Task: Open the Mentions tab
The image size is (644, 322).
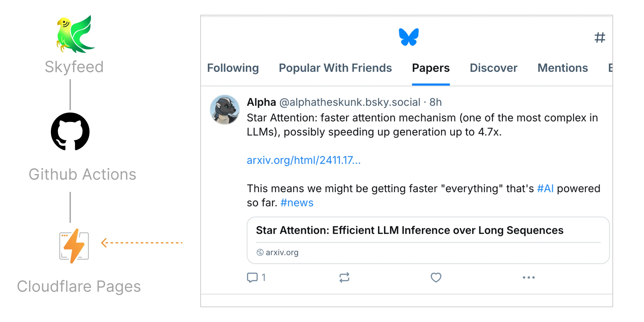Action: [x=562, y=68]
